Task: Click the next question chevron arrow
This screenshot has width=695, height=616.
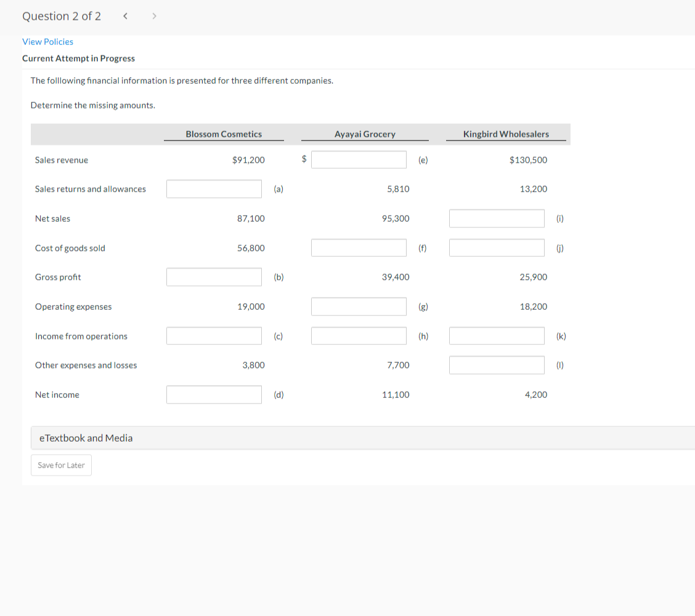Action: click(x=154, y=16)
